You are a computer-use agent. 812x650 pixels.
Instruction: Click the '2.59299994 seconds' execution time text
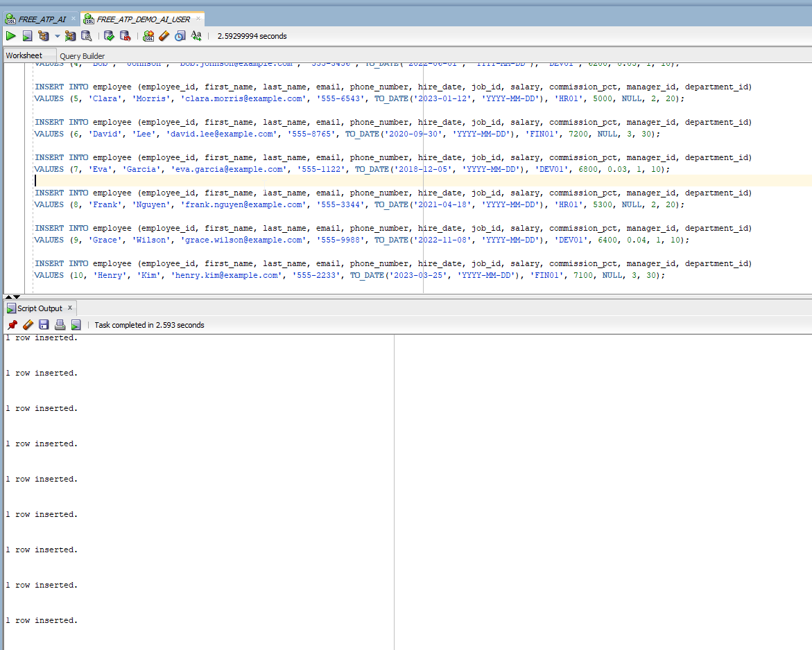[252, 36]
